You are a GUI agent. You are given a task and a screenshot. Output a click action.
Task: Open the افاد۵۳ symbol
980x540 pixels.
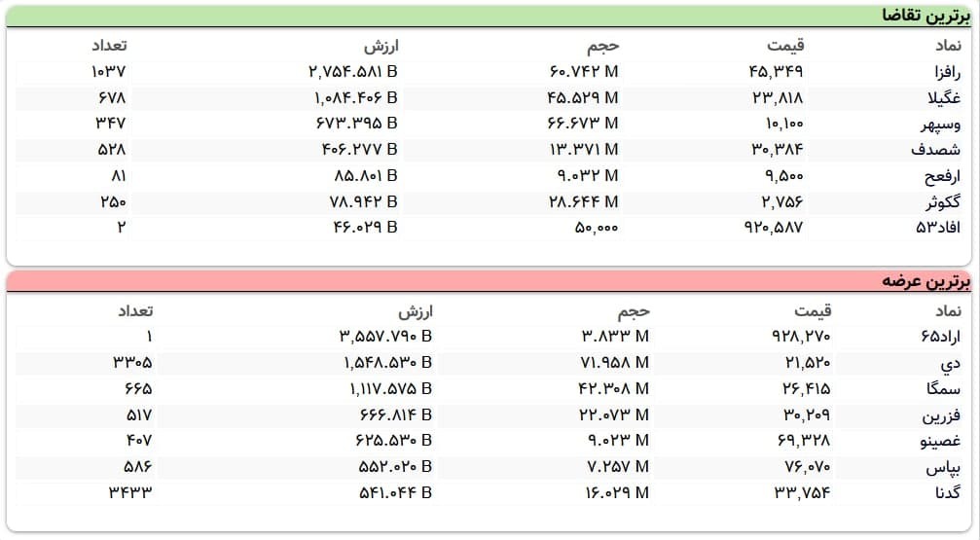pyautogui.click(x=938, y=228)
